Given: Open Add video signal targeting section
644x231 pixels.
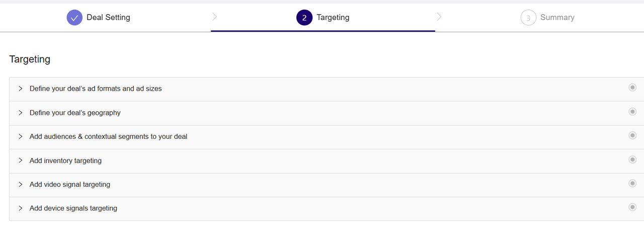Looking at the screenshot, I should point(327,185).
